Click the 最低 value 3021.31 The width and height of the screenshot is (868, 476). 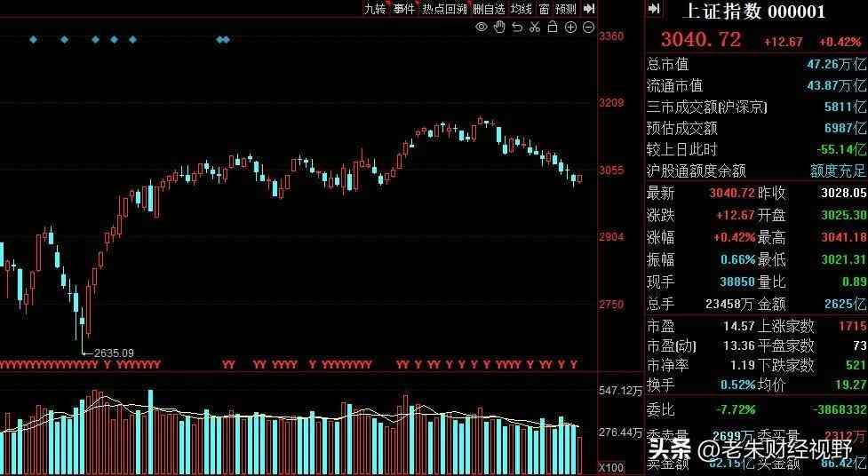point(844,259)
